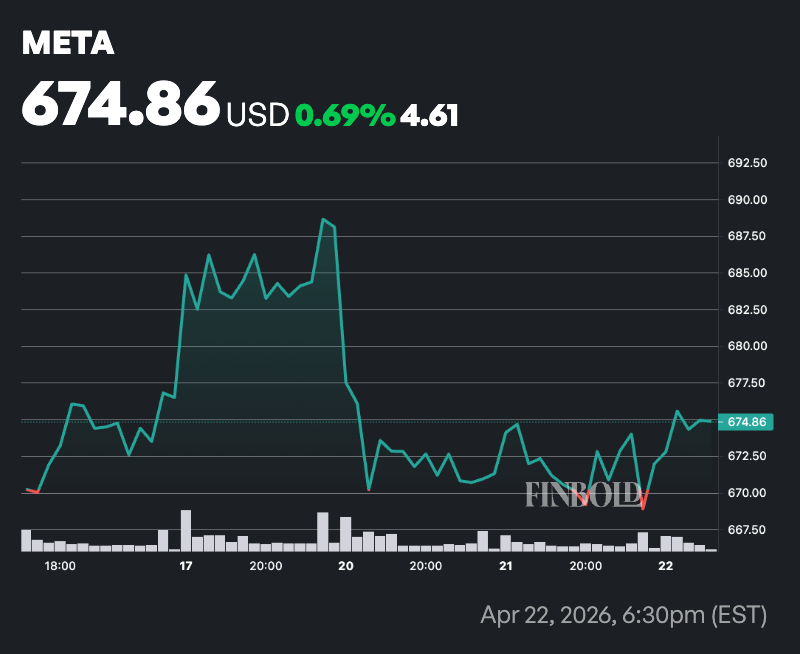800x654 pixels.
Task: Select date marker 21 on time axis
Action: coord(506,567)
